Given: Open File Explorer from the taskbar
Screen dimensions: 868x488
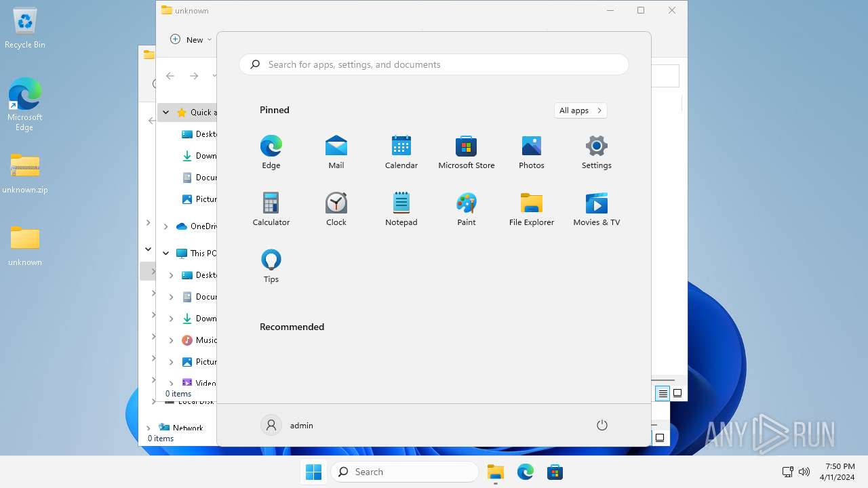Looking at the screenshot, I should coord(495,472).
